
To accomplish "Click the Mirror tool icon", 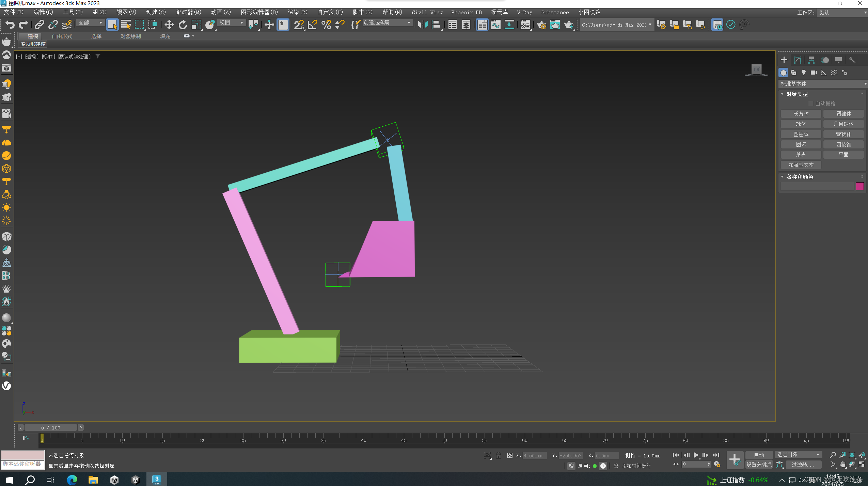I will 423,25.
